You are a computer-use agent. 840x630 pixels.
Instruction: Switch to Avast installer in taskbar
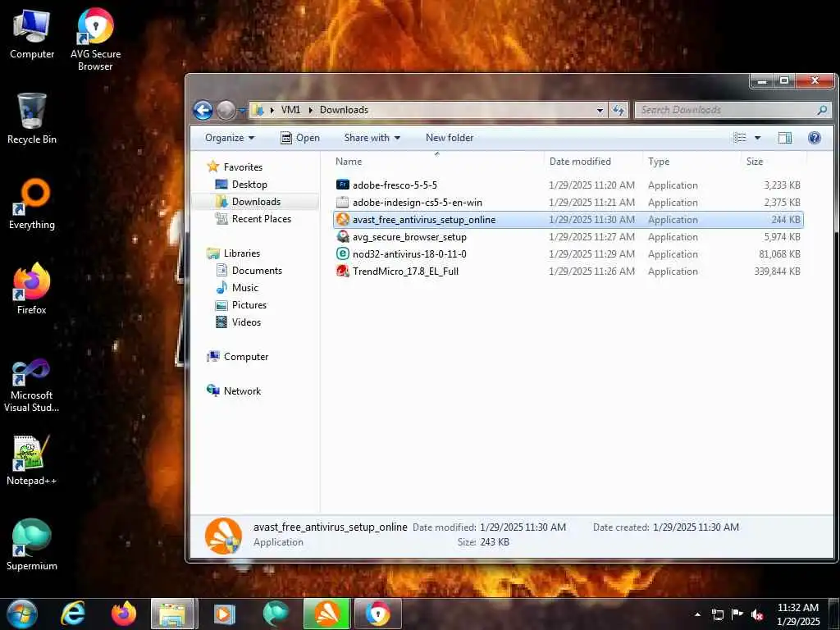tap(326, 614)
